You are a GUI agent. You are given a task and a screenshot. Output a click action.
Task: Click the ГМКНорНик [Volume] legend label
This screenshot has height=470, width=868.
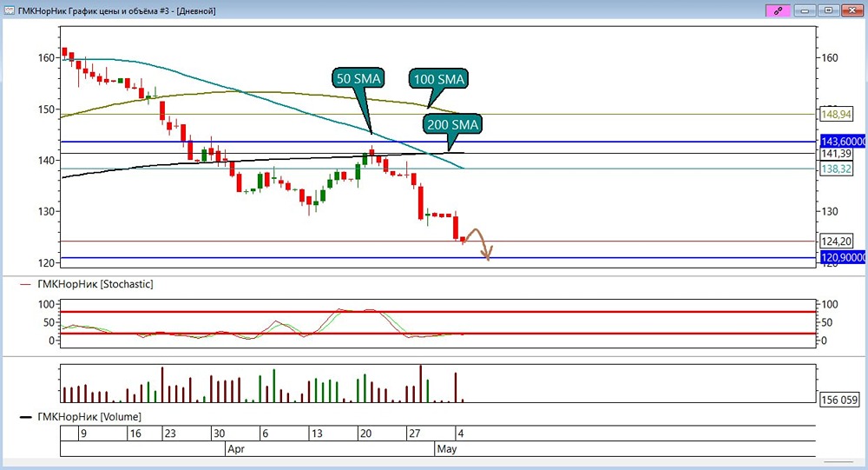tap(89, 416)
